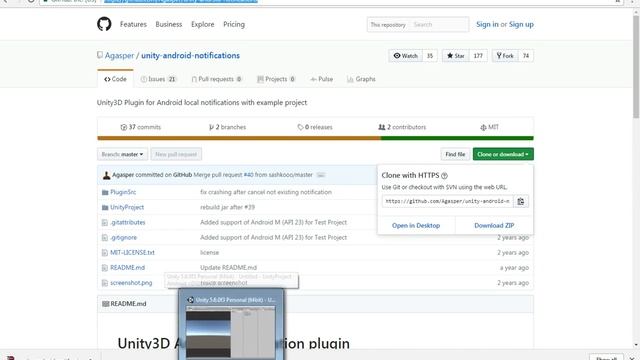
Task: Switch to the Pull requests tab
Action: tap(216, 79)
